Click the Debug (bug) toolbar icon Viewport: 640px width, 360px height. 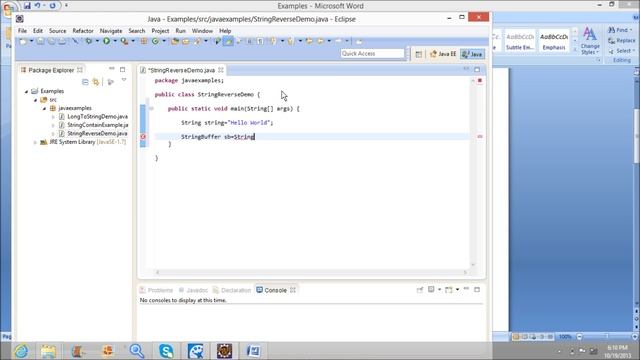pyautogui.click(x=88, y=41)
